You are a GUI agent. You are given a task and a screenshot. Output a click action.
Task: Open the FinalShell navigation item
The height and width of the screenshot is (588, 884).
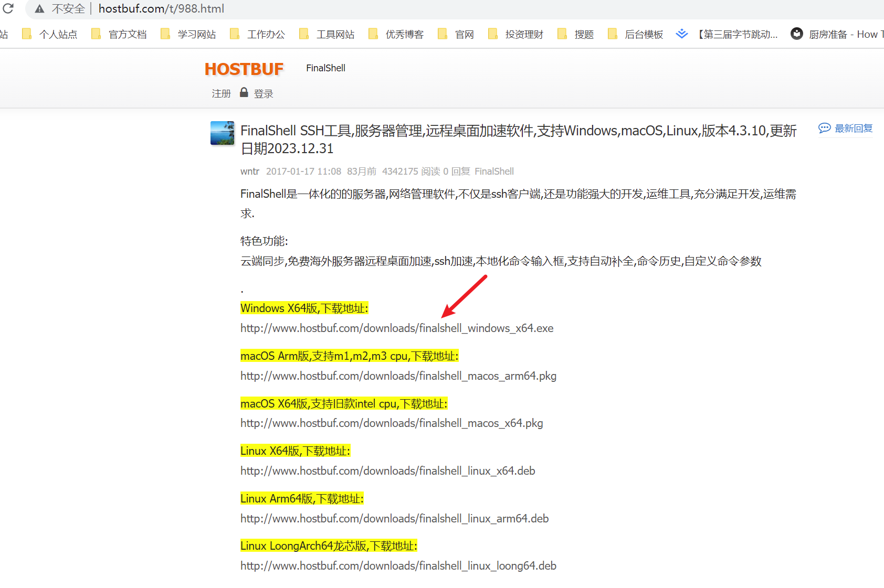tap(325, 68)
